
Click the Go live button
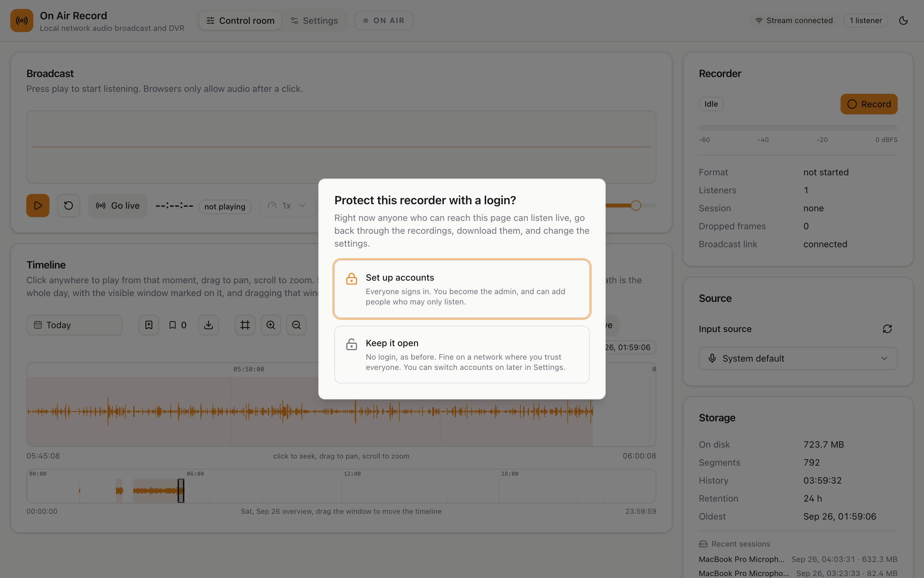tap(118, 206)
